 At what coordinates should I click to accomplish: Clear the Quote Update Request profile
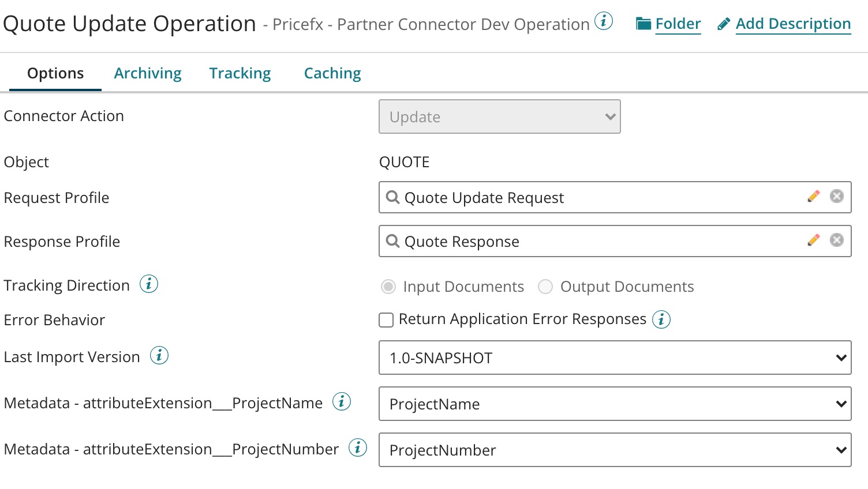tap(836, 197)
